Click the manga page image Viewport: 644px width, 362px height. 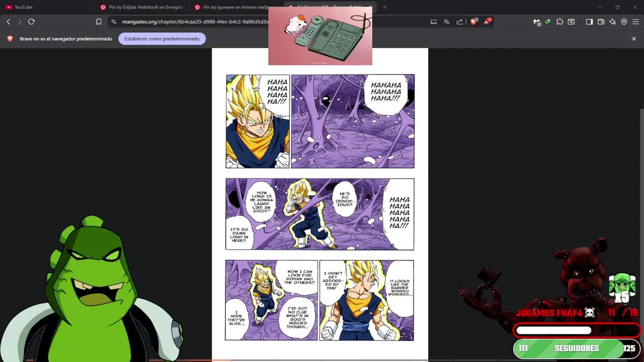pyautogui.click(x=320, y=204)
